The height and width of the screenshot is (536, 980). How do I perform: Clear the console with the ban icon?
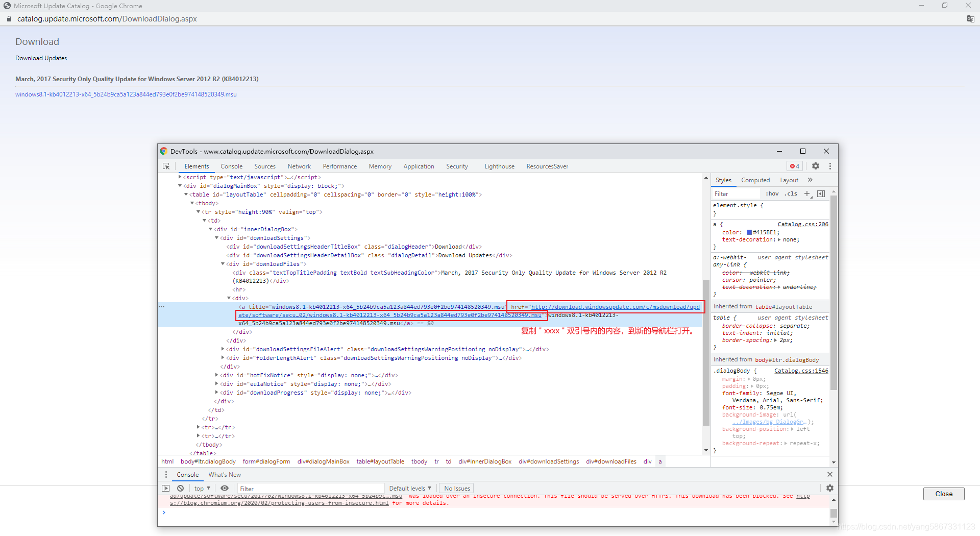pos(180,489)
